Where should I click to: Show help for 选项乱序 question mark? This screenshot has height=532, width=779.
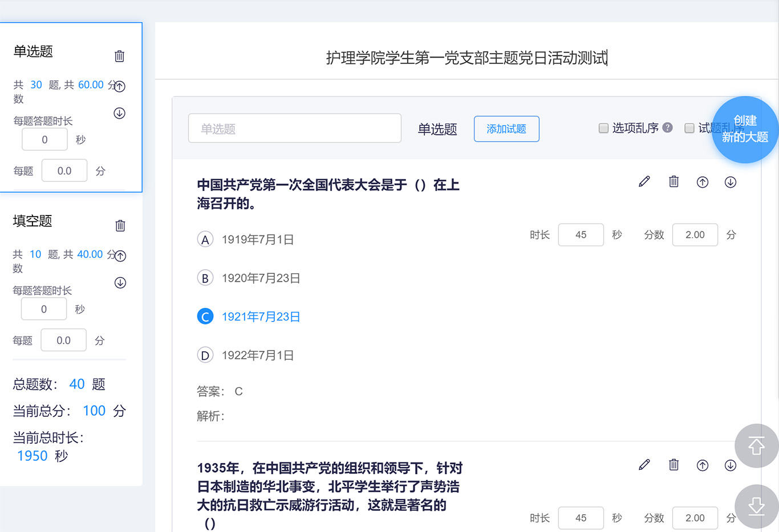(668, 128)
